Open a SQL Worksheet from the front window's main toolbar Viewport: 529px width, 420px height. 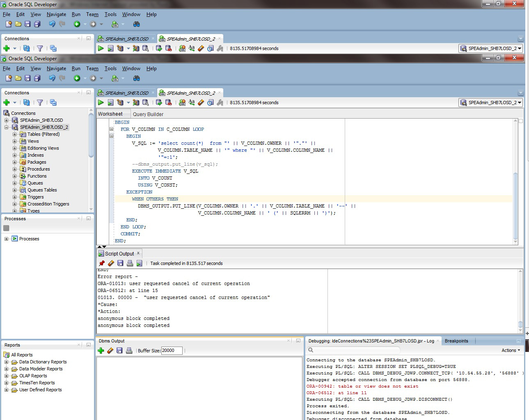(x=115, y=78)
